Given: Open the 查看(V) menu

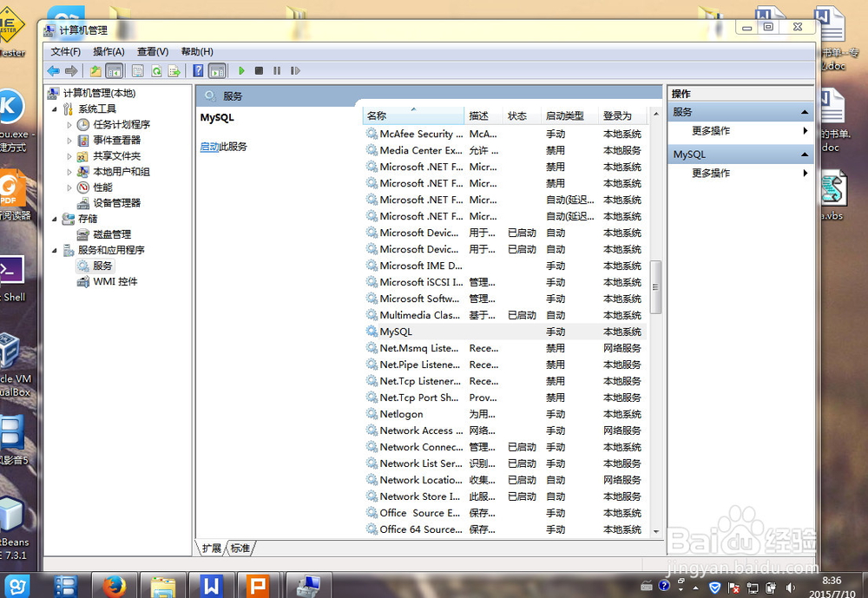Looking at the screenshot, I should 153,51.
